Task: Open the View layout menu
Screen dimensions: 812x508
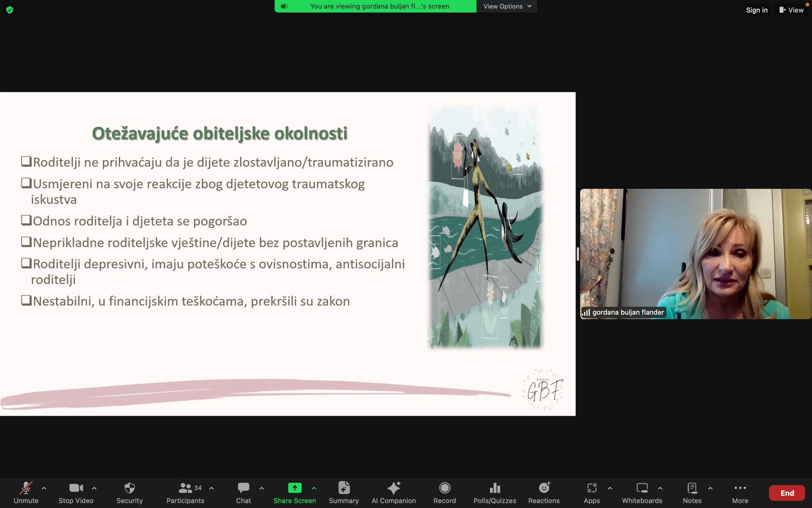Action: (792, 10)
